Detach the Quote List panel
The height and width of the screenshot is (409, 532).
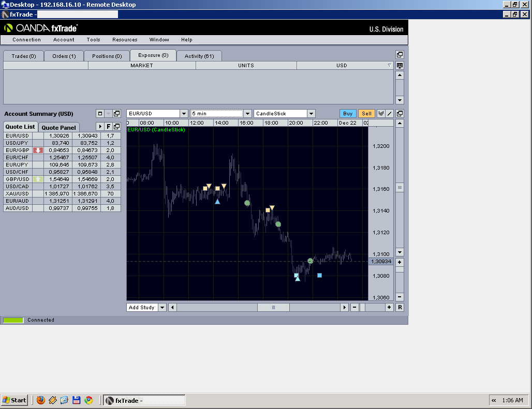[117, 126]
